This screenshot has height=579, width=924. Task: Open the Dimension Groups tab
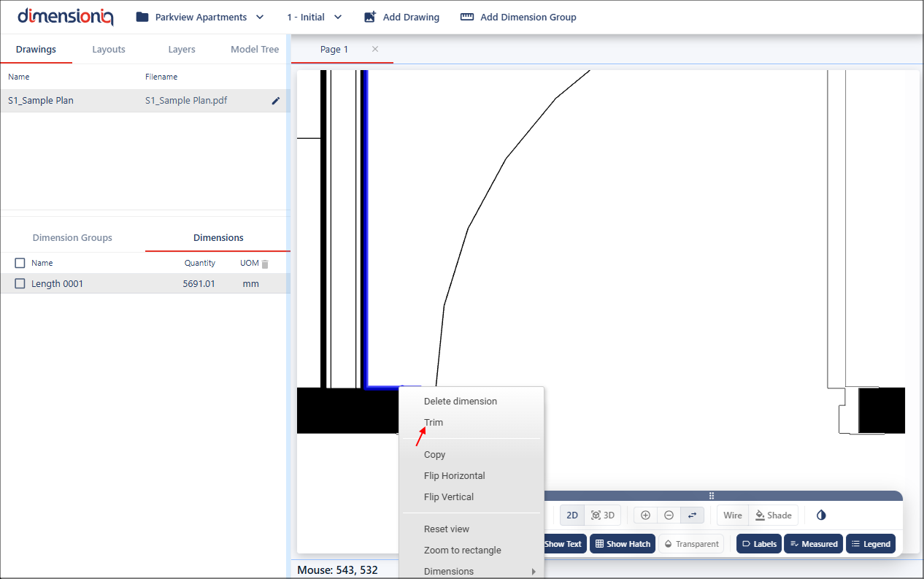click(72, 237)
